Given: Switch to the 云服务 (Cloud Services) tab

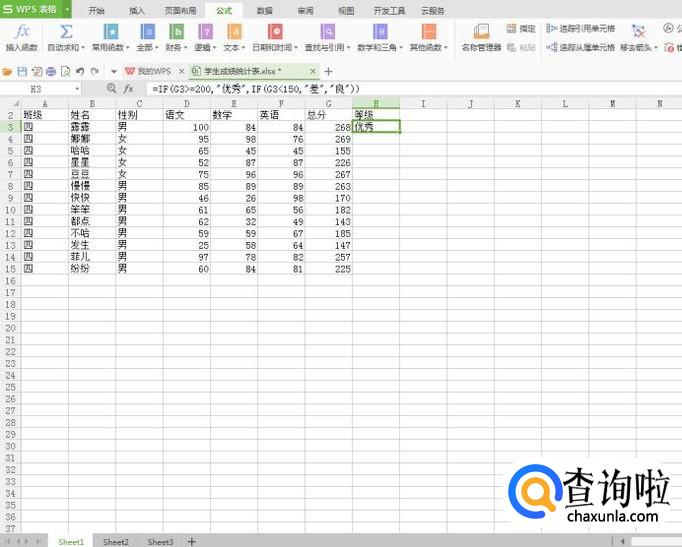Looking at the screenshot, I should [433, 10].
